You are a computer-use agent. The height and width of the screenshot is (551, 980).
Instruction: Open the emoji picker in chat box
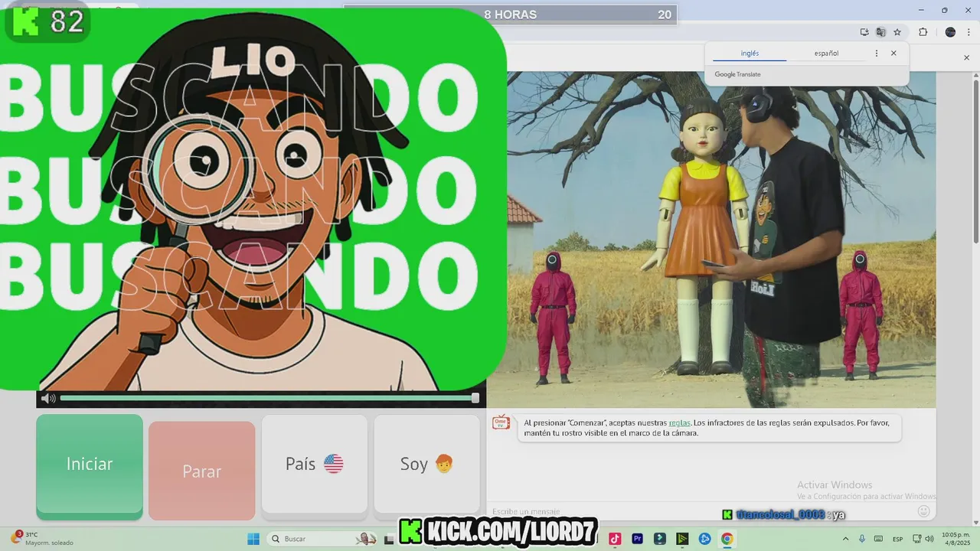tap(923, 511)
